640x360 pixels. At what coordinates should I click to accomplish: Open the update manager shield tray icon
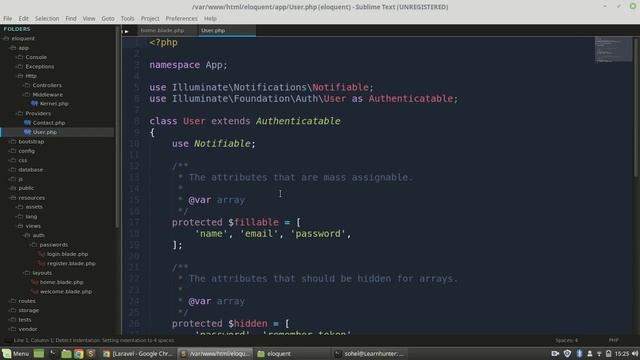coord(567,353)
